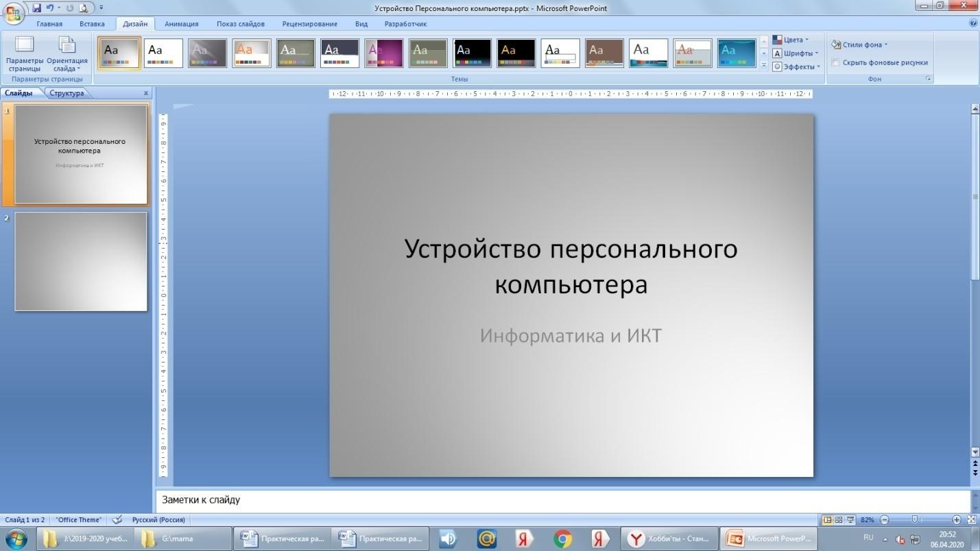Start the slide show from the status bar
Viewport: 980px width, 551px height.
pyautogui.click(x=850, y=520)
